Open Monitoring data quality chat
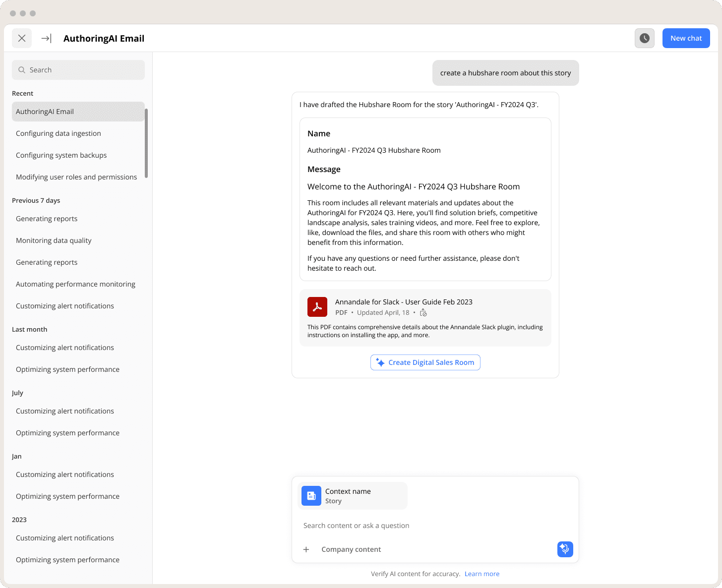Screen dimensions: 722x588 point(78,240)
